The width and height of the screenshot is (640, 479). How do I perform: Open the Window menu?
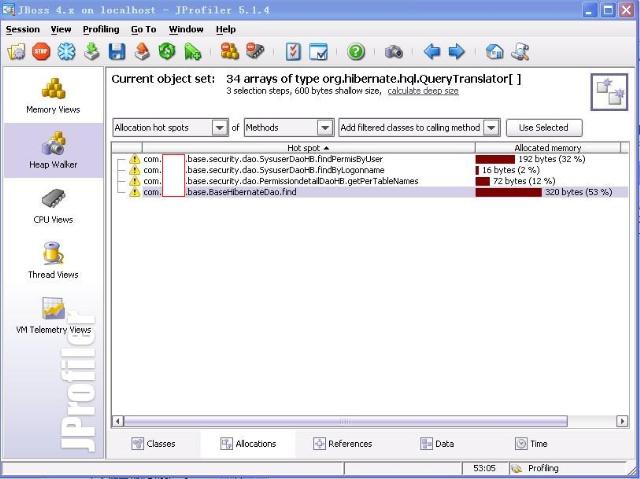[186, 29]
